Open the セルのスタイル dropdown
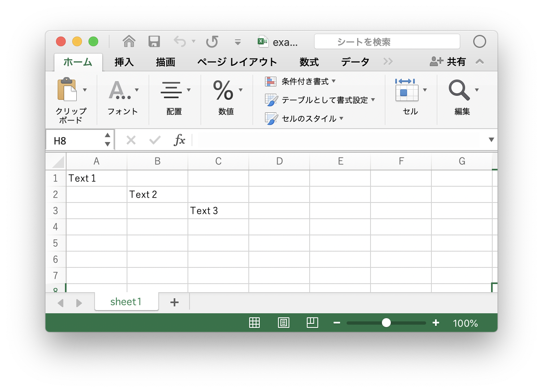 pos(310,118)
